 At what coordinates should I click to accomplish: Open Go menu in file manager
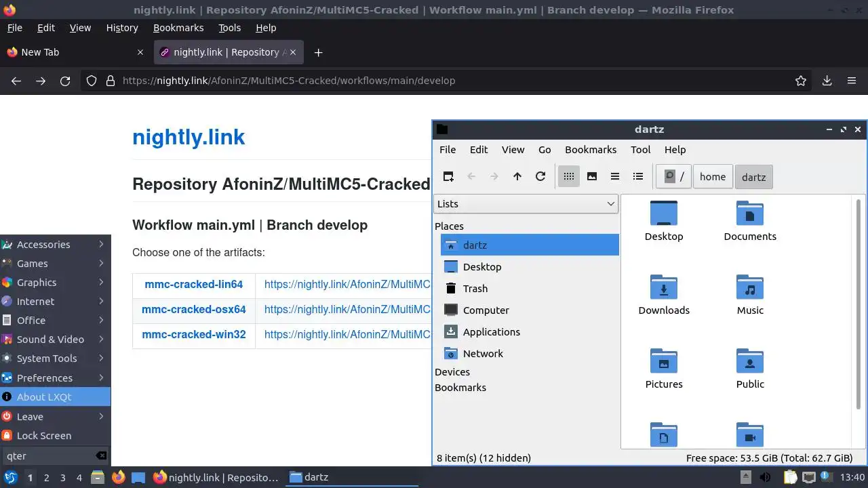(x=545, y=149)
